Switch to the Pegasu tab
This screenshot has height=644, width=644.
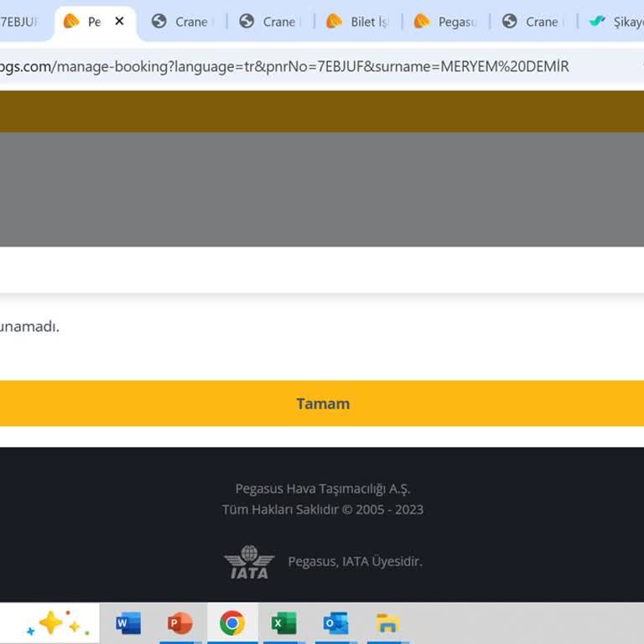click(446, 21)
